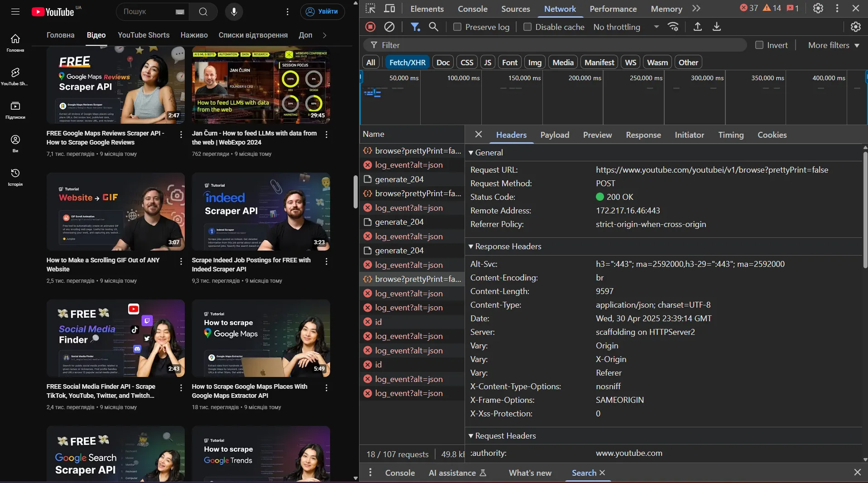Viewport: 868px width, 483px height.
Task: Tick the Invert filter checkbox
Action: (759, 45)
